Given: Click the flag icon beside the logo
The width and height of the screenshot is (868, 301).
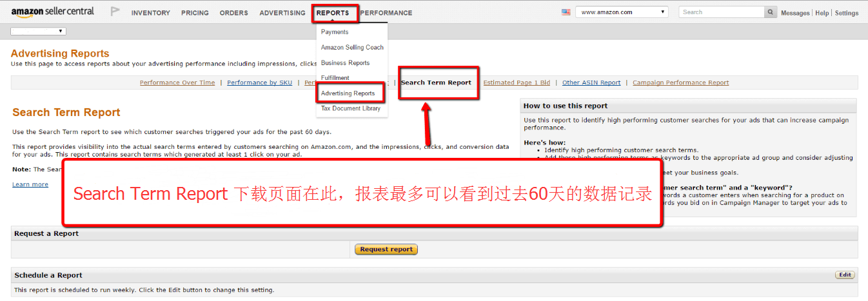Looking at the screenshot, I should 115,12.
